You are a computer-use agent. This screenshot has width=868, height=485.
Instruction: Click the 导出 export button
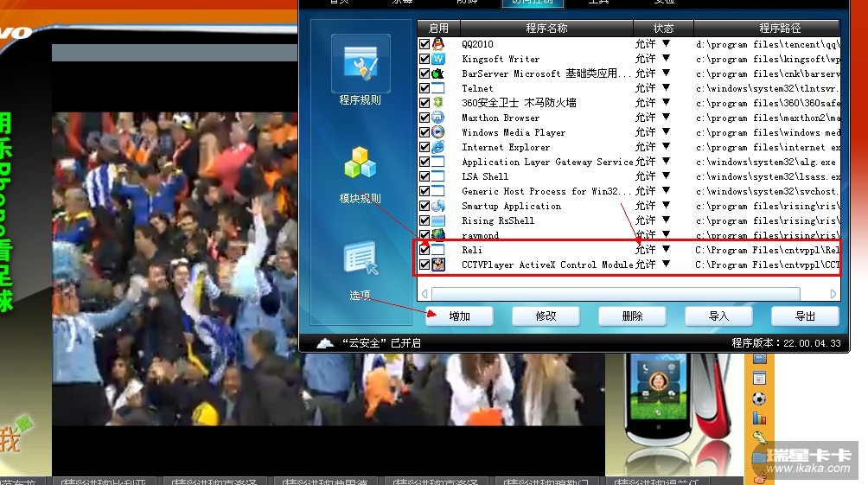click(805, 316)
